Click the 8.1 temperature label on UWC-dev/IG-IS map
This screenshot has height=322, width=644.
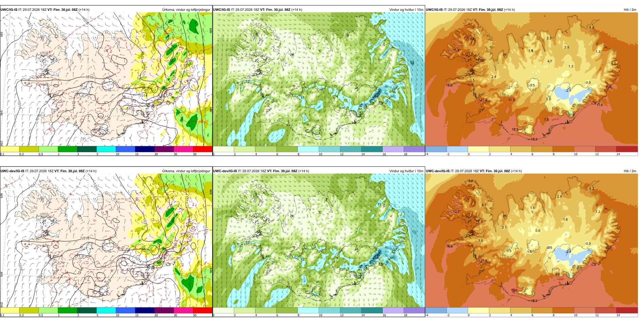coord(484,205)
